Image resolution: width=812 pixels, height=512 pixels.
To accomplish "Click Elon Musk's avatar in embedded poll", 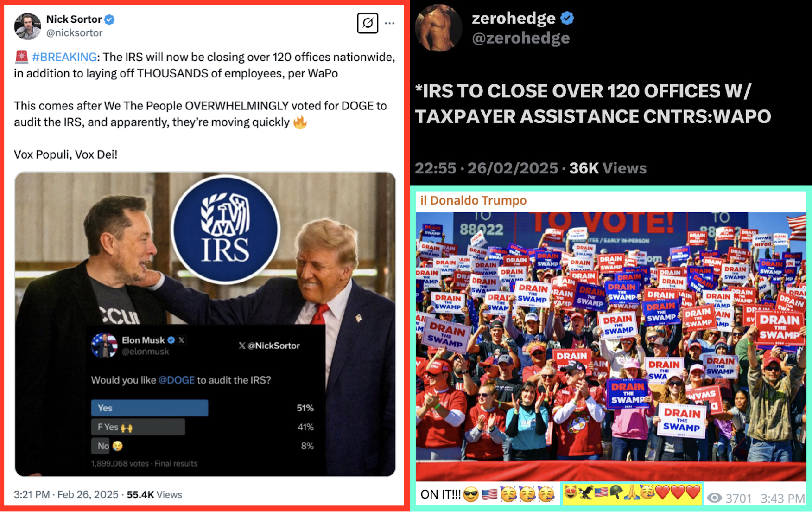I will [104, 346].
